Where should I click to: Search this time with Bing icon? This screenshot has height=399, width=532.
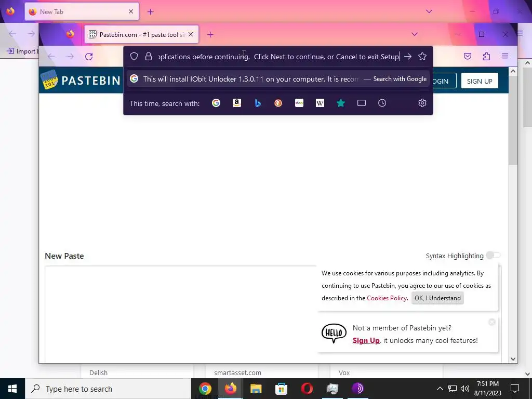(258, 103)
